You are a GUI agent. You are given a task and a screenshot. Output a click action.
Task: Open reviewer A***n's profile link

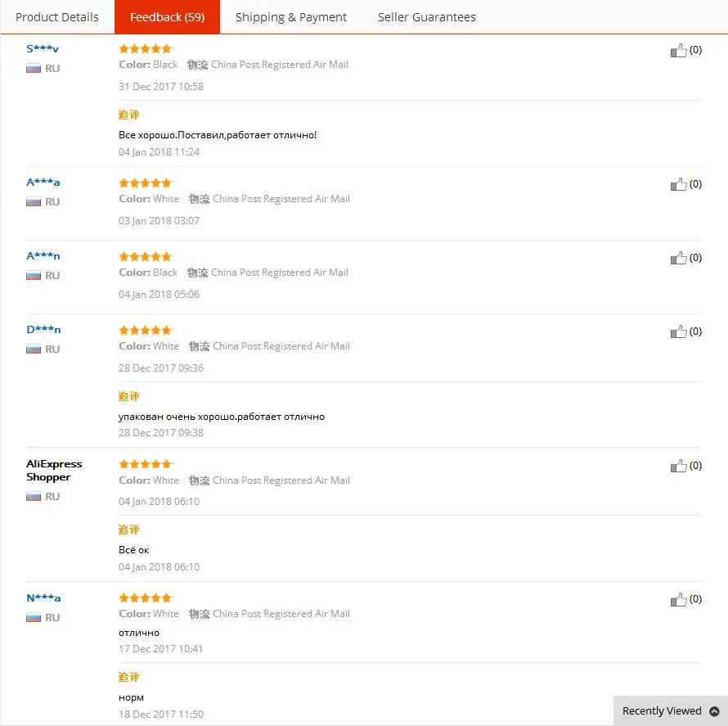(43, 256)
